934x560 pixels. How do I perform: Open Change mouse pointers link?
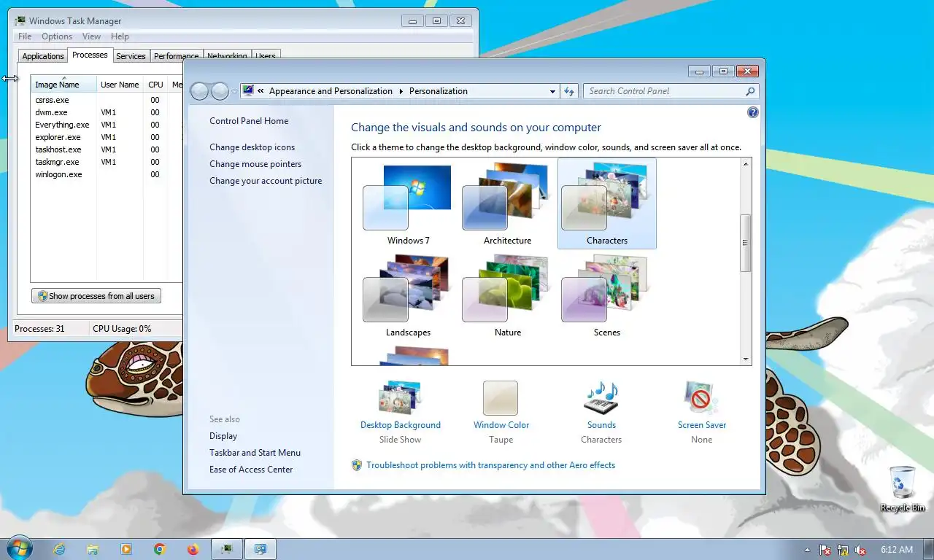click(255, 164)
